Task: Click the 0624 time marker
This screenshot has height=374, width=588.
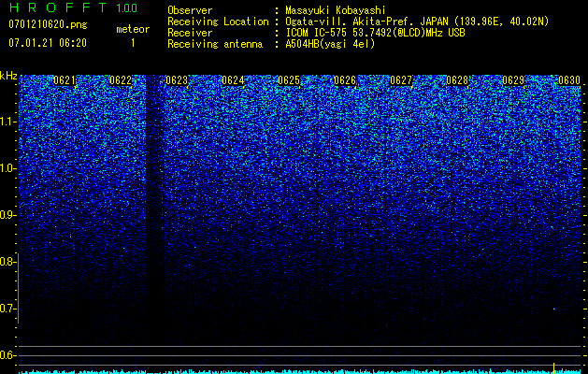Action: click(233, 80)
